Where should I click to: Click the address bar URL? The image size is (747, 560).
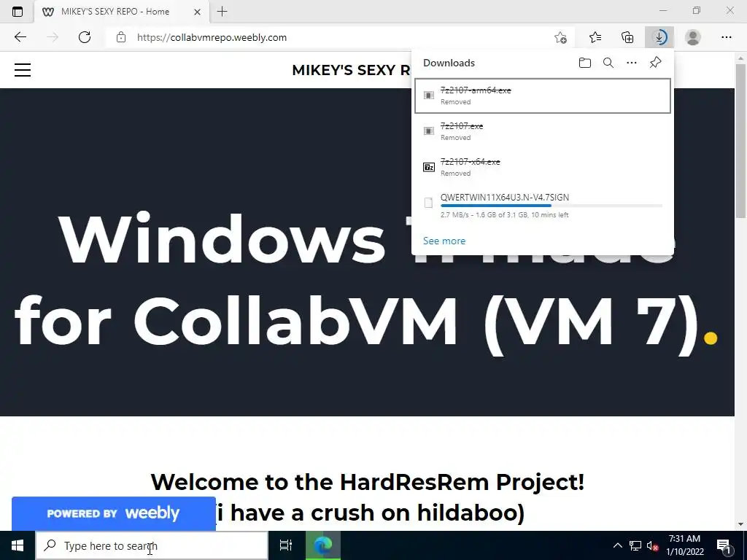(212, 37)
